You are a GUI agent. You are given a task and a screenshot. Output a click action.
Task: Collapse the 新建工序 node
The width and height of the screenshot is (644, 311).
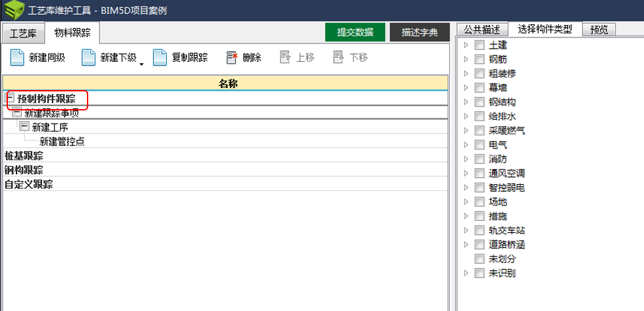[x=24, y=126]
